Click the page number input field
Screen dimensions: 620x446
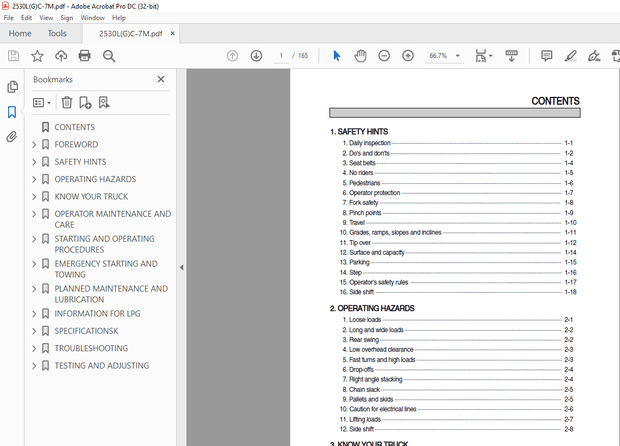(281, 56)
